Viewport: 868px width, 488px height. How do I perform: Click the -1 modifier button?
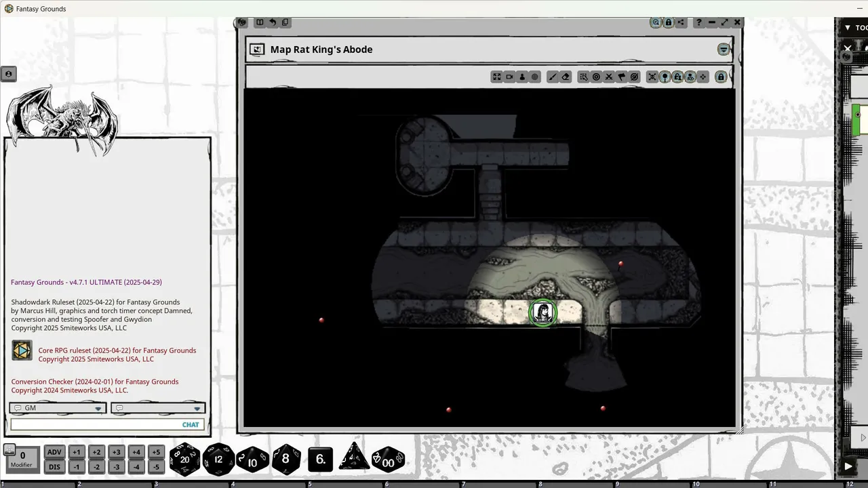pos(77,467)
